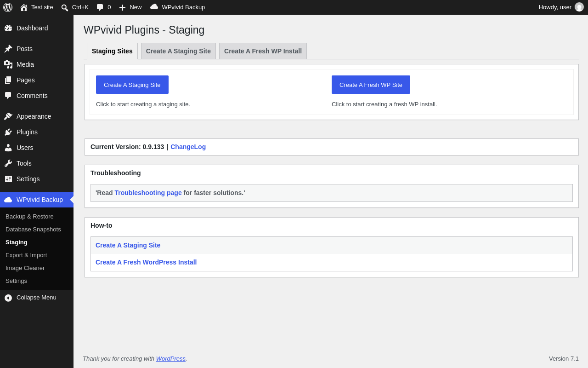
Task: Open Media library from sidebar label
Action: click(25, 64)
